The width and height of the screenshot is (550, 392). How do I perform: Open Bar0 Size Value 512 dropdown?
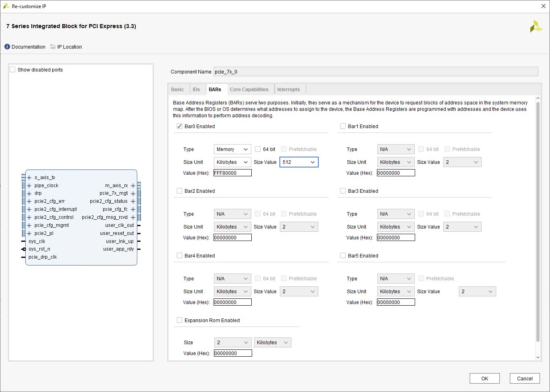(299, 162)
